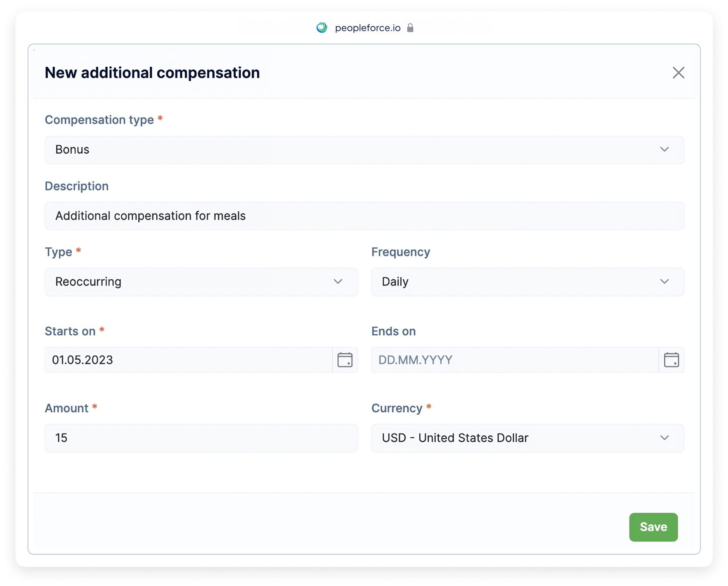The image size is (728, 586).
Task: Click the padlock icon next to peopleforce.io
Action: (x=410, y=28)
